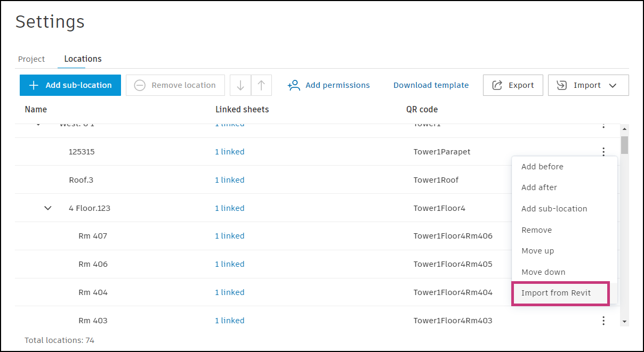Choose Add before from the context menu
The height and width of the screenshot is (352, 644).
pos(542,166)
